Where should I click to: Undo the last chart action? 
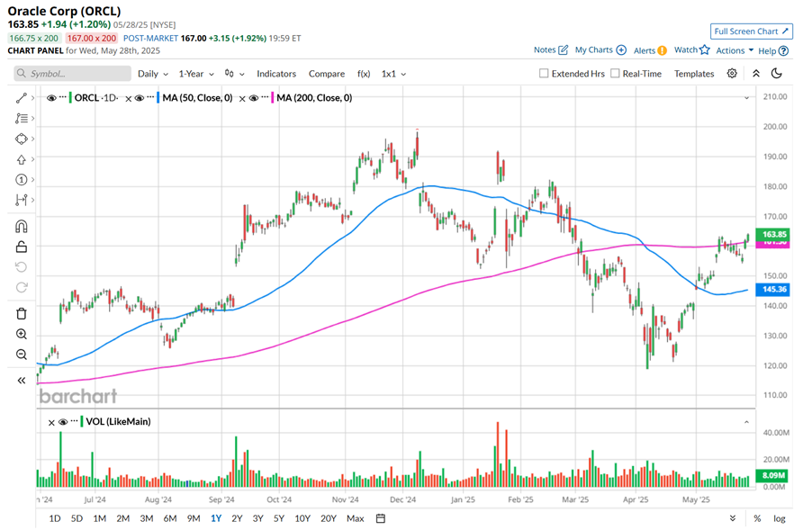coord(22,267)
